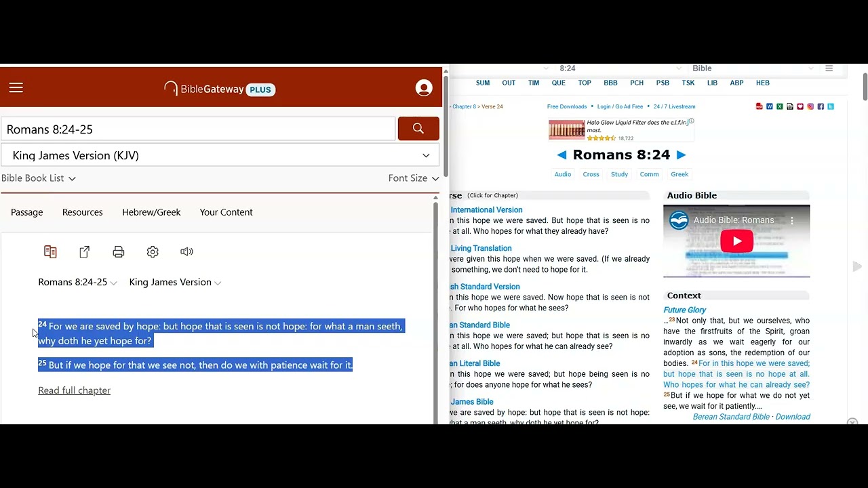Click 24 / 7 Livestream link
This screenshot has height=488, width=868.
(674, 106)
